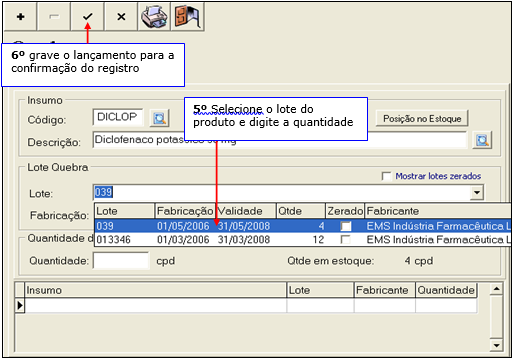Click the 31/05/2008 validade date cell
Image resolution: width=515 pixels, height=361 pixels.
244,226
